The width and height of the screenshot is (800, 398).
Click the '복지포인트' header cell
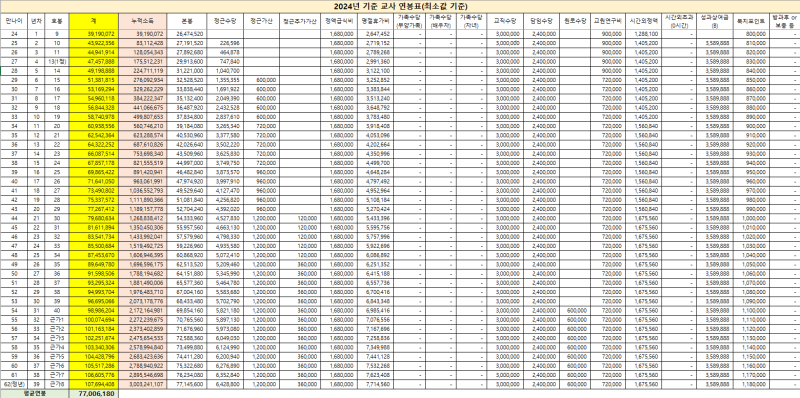click(751, 21)
